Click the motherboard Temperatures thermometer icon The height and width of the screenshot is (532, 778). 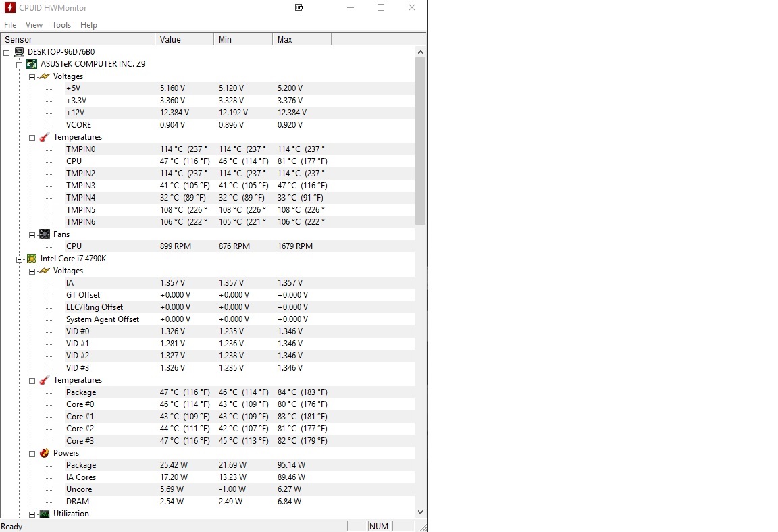[x=45, y=137]
